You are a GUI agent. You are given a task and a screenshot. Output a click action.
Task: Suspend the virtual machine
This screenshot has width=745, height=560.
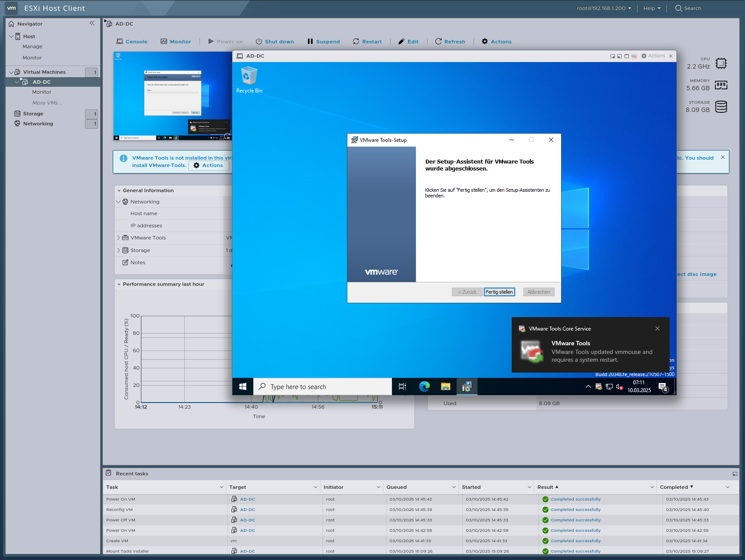pos(323,41)
